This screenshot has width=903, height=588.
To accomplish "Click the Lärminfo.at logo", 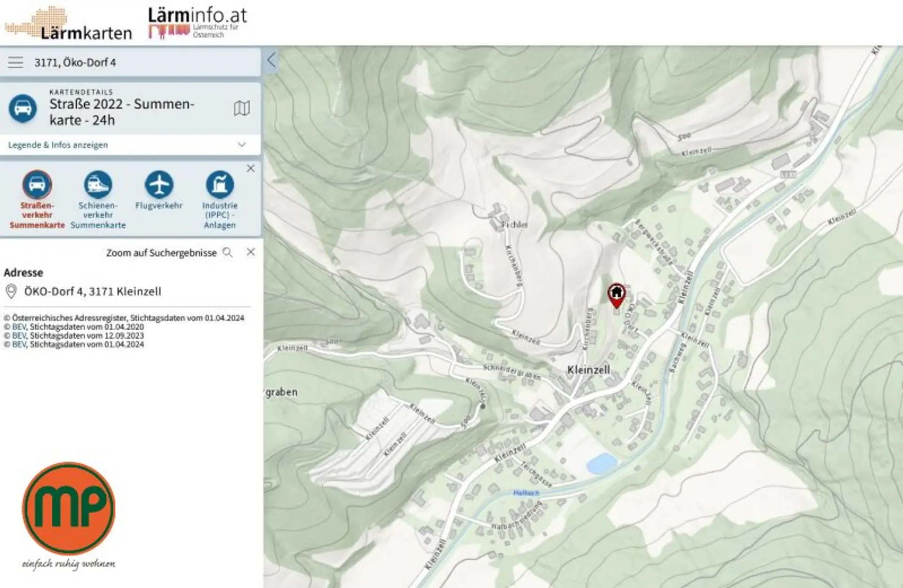I will [198, 22].
